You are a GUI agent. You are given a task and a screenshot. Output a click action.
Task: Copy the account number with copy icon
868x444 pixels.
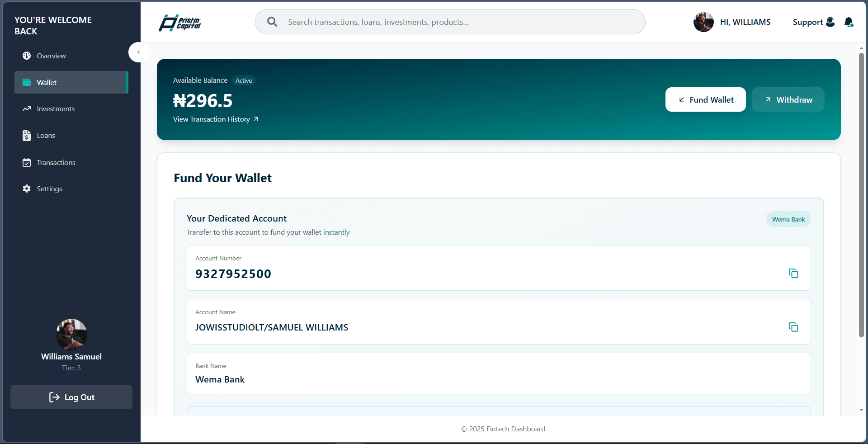[x=793, y=273]
